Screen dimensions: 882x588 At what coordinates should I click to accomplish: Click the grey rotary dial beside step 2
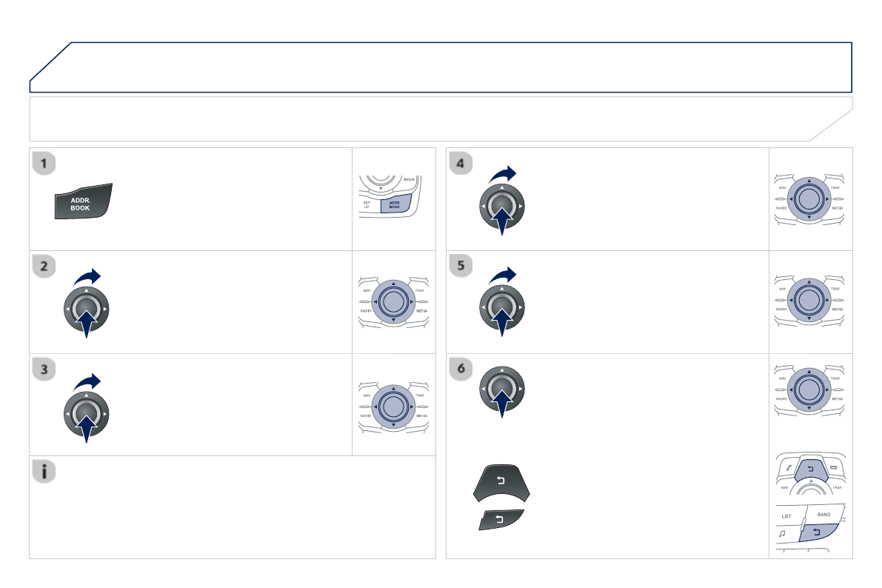[87, 310]
